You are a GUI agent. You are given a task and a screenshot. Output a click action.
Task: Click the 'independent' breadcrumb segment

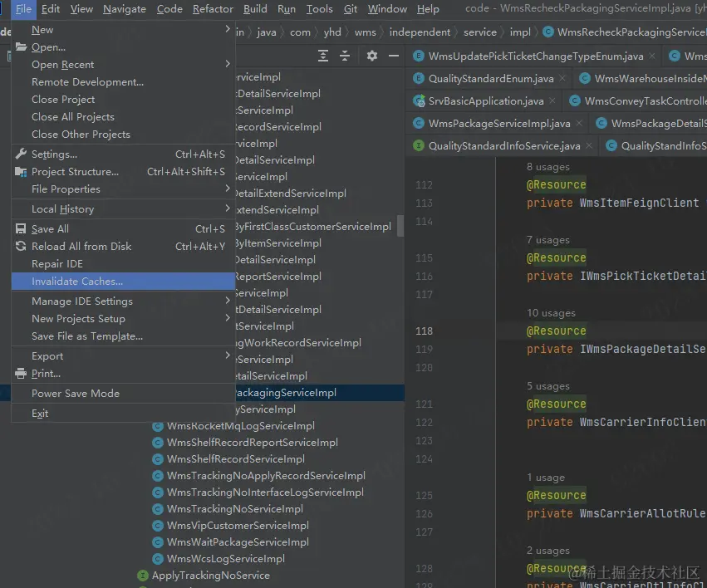420,32
